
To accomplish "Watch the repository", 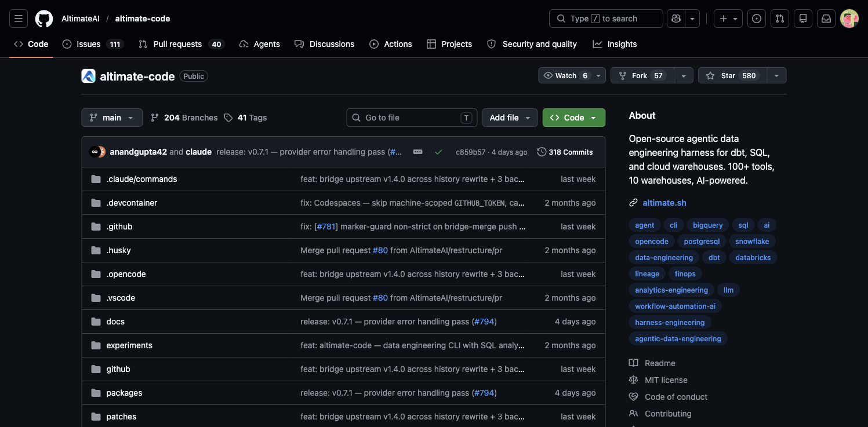I will click(x=572, y=76).
